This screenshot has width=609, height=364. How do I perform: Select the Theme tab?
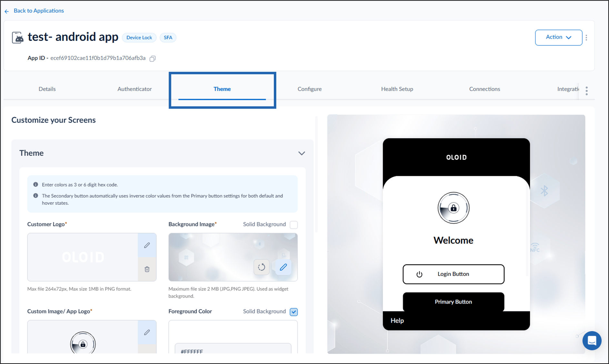[222, 89]
